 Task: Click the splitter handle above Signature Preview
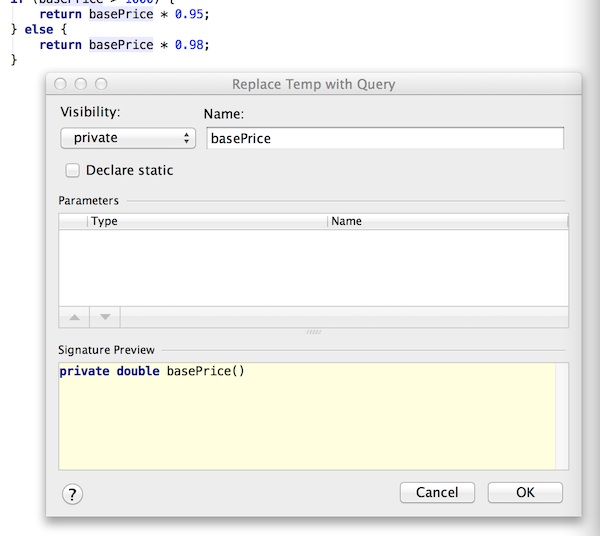point(313,332)
